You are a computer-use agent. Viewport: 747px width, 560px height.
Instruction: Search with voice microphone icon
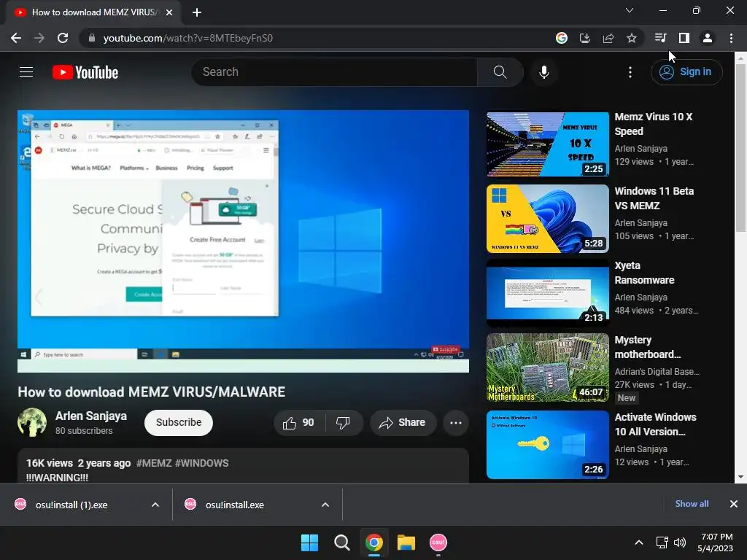coord(544,72)
